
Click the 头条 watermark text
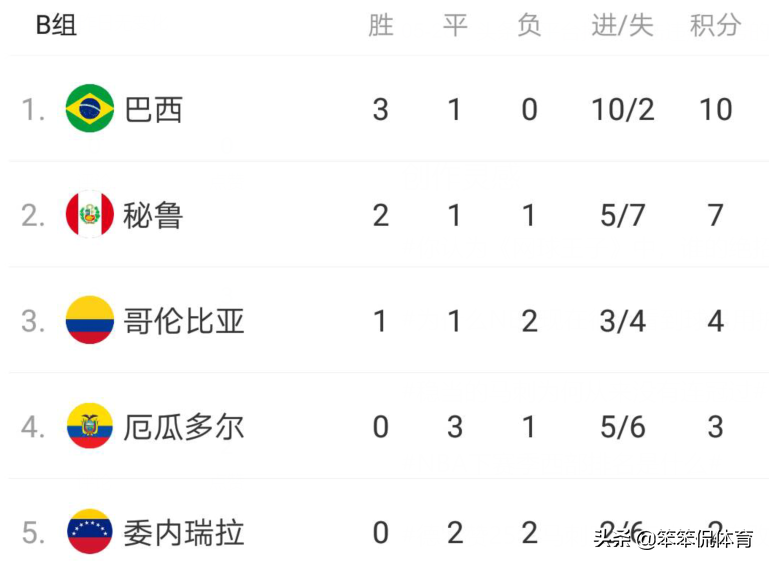point(613,538)
